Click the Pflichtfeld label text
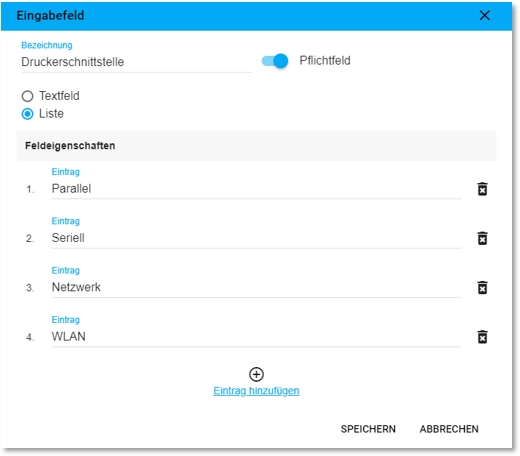The image size is (520, 456). click(325, 61)
